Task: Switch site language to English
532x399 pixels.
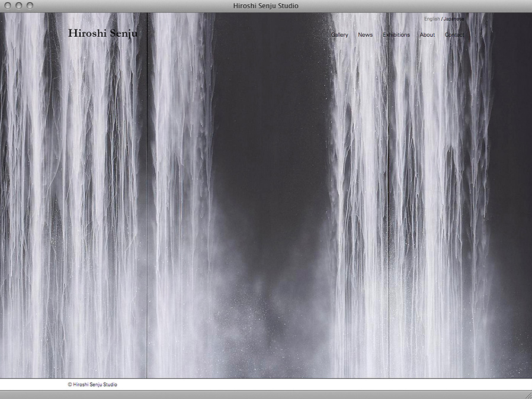Action: pos(432,19)
